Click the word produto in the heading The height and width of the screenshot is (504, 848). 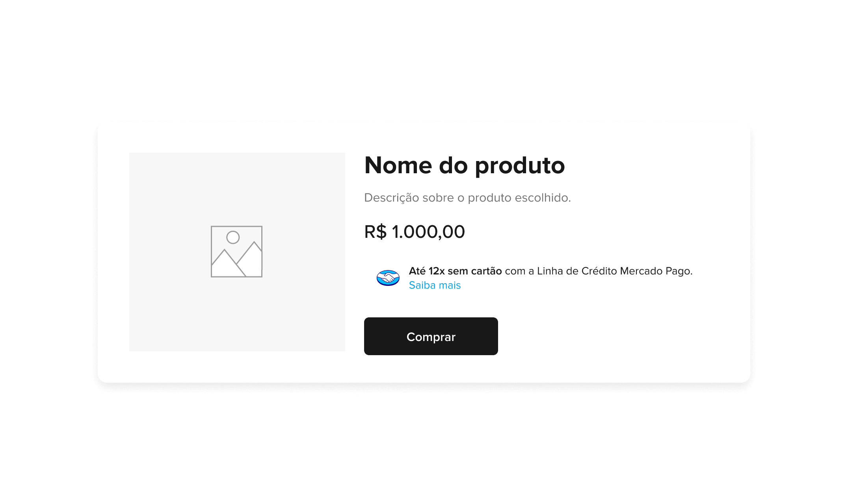[520, 166]
